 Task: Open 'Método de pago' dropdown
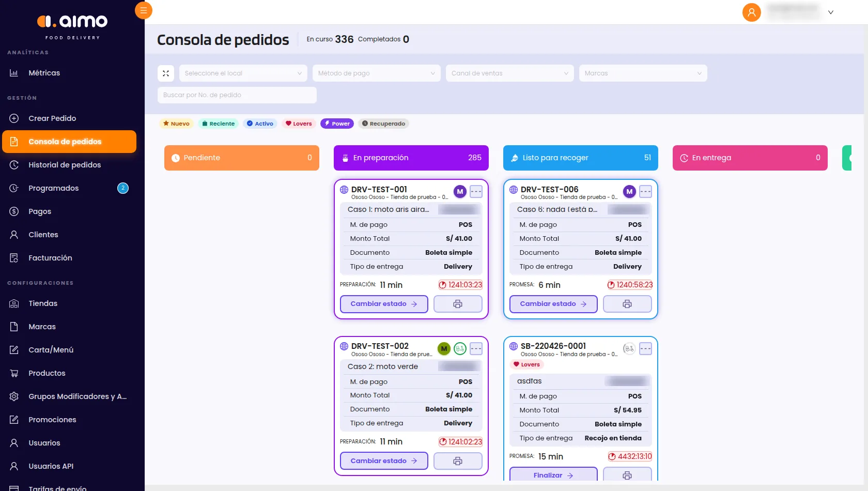pos(376,73)
